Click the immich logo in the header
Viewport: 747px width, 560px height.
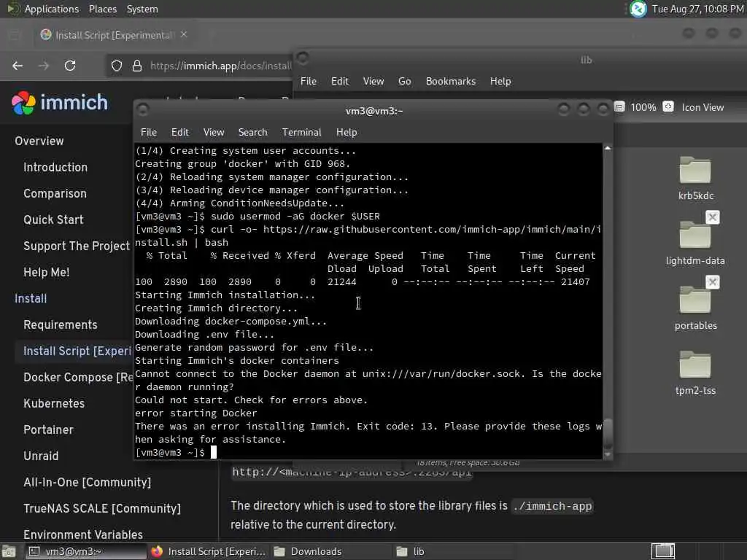tap(60, 102)
